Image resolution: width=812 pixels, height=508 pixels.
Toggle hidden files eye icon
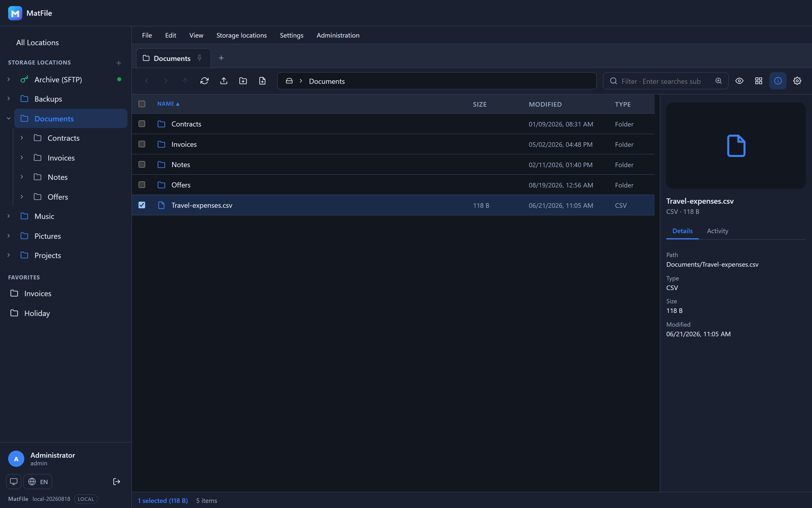pyautogui.click(x=739, y=81)
